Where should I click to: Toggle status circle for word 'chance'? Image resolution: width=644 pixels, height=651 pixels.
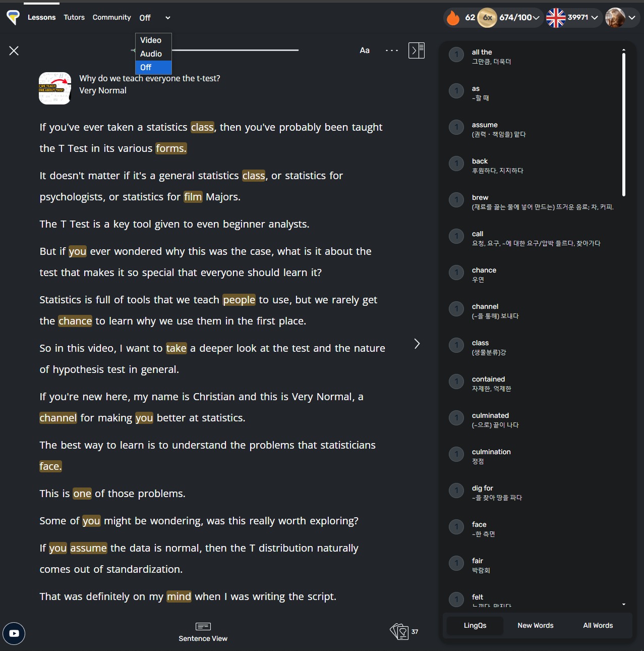coord(456,273)
